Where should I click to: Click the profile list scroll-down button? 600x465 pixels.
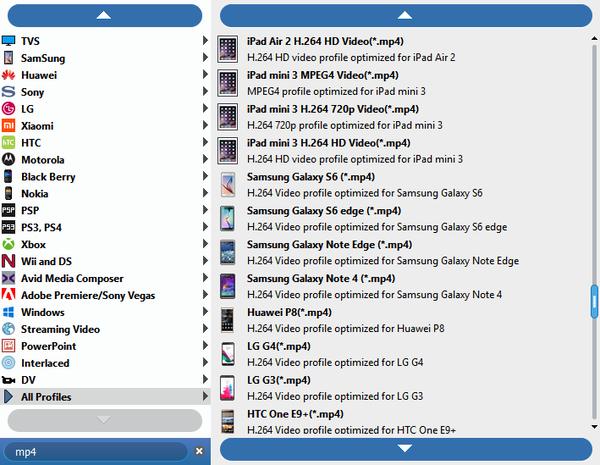click(x=406, y=449)
